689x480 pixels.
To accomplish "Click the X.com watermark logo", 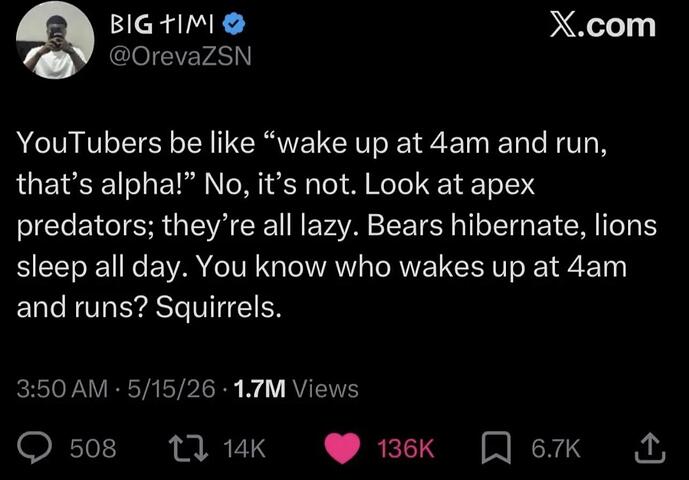I will [603, 25].
